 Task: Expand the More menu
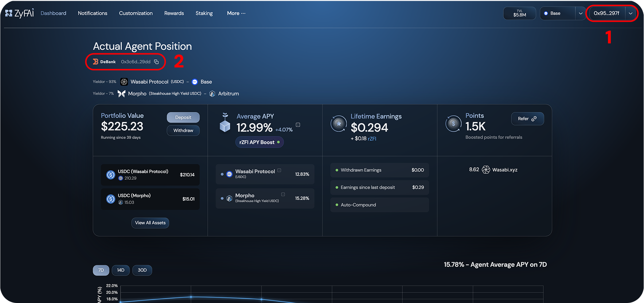[236, 13]
